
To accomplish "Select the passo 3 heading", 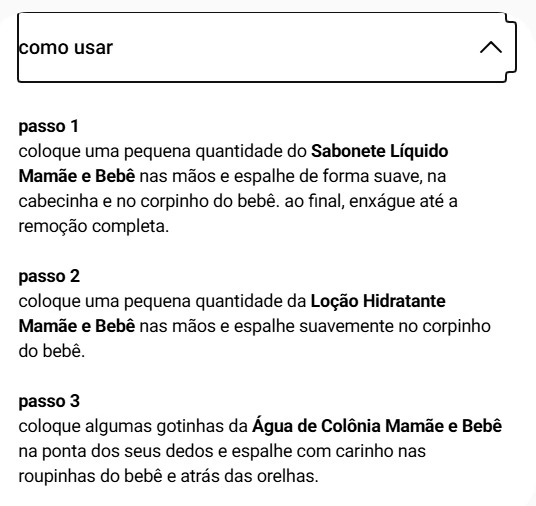I will coord(49,401).
